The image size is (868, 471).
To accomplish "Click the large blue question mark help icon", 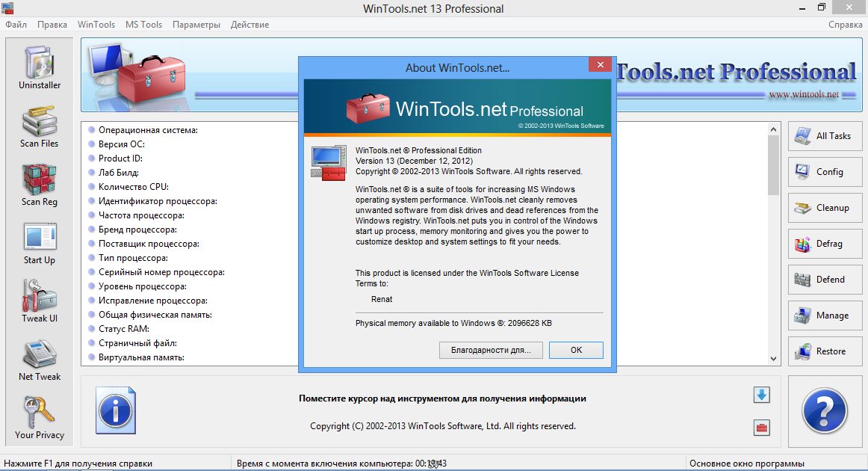I will point(825,411).
